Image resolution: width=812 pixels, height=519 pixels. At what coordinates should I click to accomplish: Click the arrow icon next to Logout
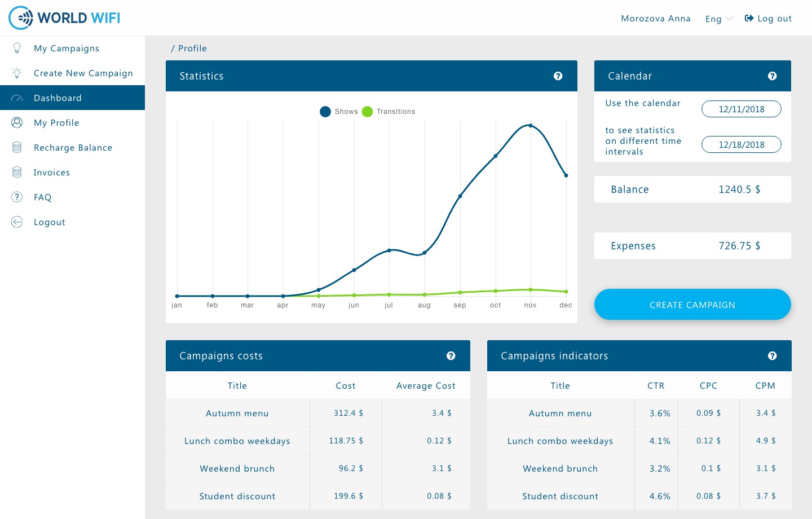[17, 222]
